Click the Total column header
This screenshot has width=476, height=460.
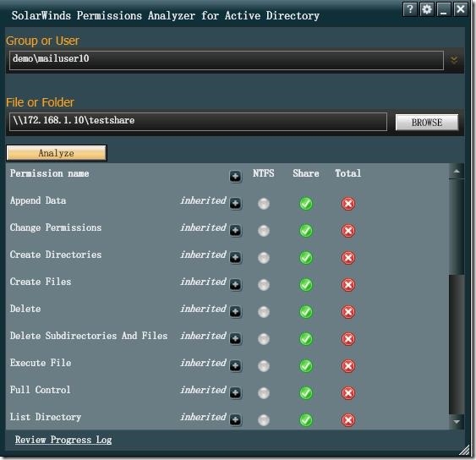coord(347,173)
